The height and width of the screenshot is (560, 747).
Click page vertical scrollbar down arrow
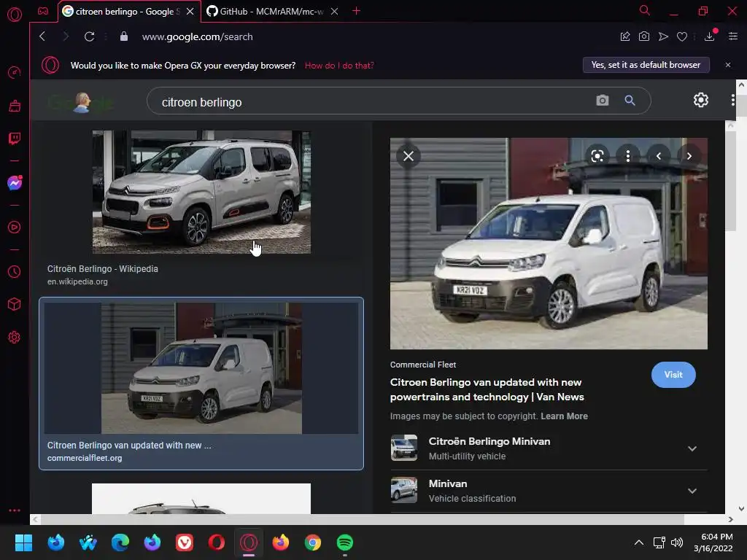(741, 508)
